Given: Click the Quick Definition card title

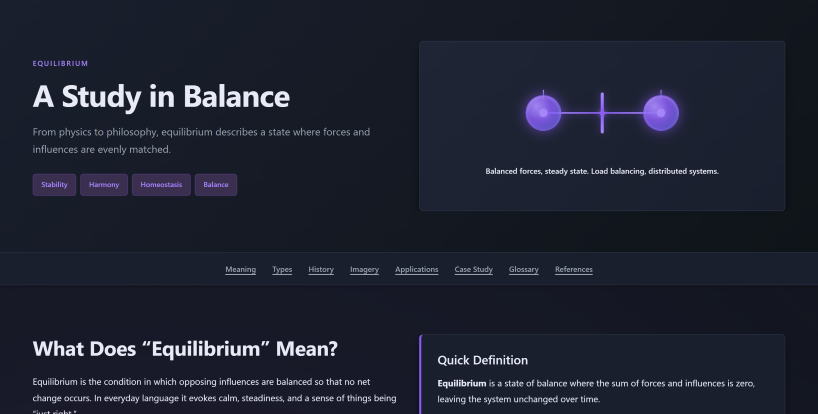Looking at the screenshot, I should pyautogui.click(x=483, y=360).
